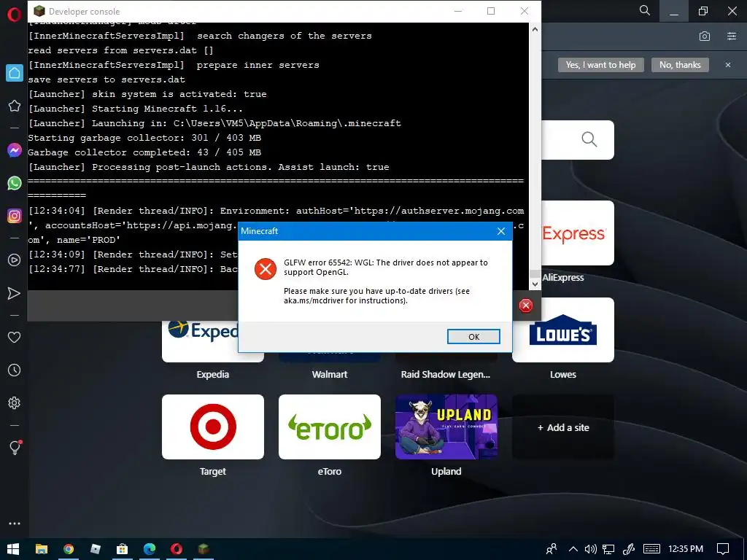
Task: Open Microsoft Store from taskbar
Action: (x=123, y=549)
